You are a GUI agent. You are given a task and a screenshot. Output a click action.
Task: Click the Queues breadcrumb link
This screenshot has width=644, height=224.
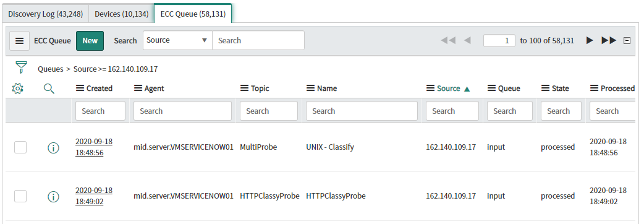point(51,69)
